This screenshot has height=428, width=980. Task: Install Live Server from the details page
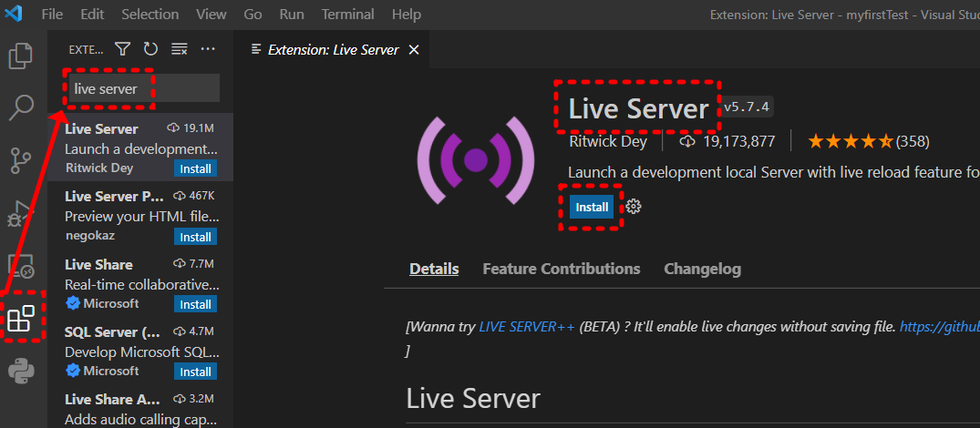click(x=592, y=207)
